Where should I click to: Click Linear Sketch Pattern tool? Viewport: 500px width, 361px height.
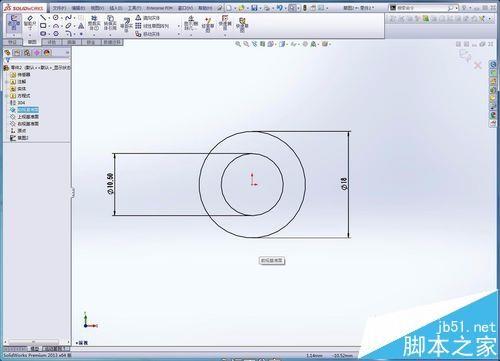click(152, 26)
